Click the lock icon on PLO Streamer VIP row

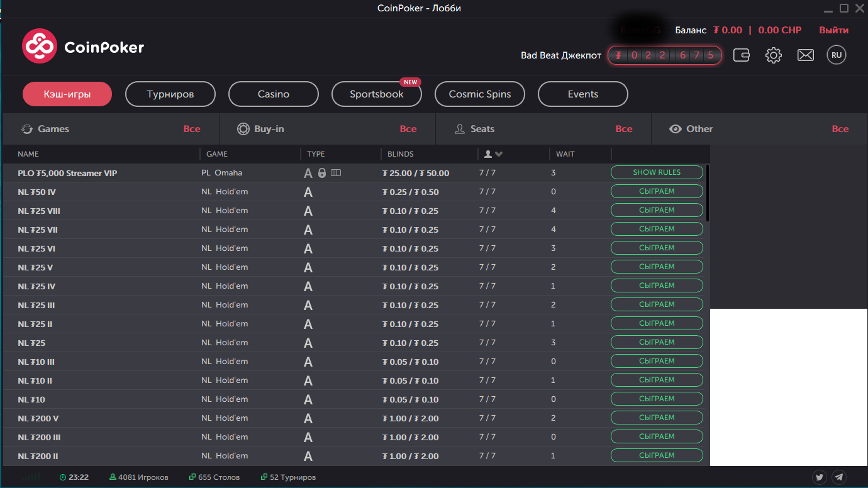322,173
